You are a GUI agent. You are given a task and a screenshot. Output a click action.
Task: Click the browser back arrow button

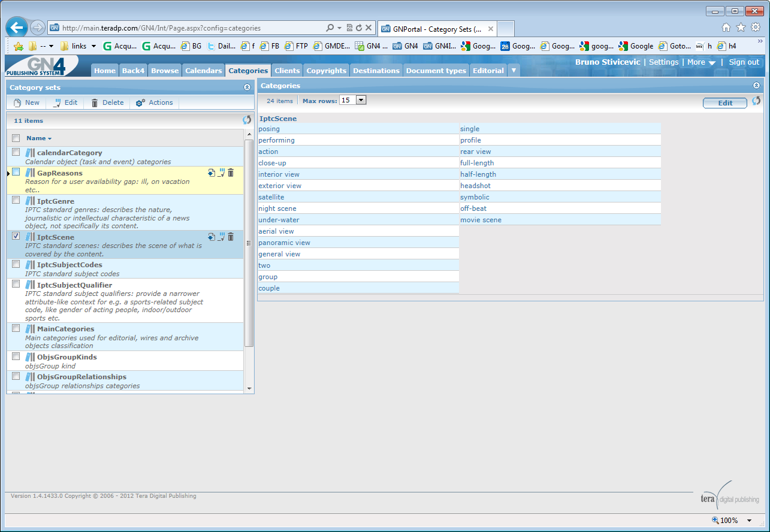point(17,28)
